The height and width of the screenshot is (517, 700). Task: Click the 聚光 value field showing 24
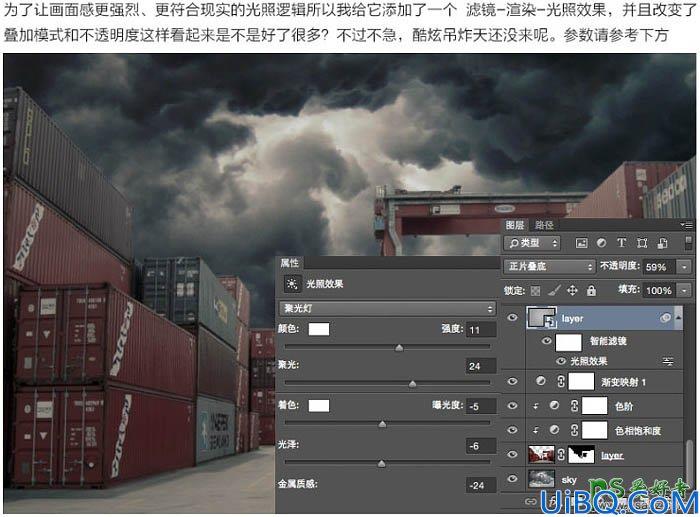pos(480,366)
